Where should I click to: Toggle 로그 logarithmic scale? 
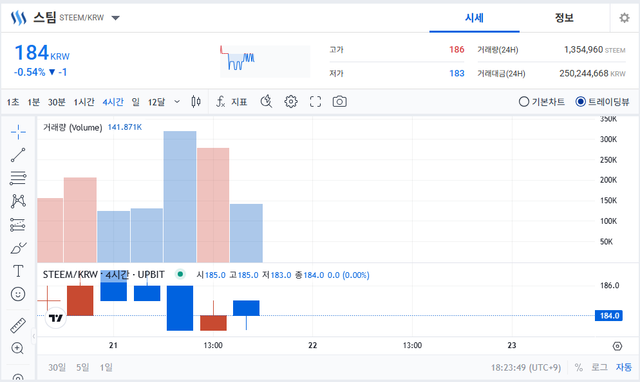pyautogui.click(x=599, y=368)
